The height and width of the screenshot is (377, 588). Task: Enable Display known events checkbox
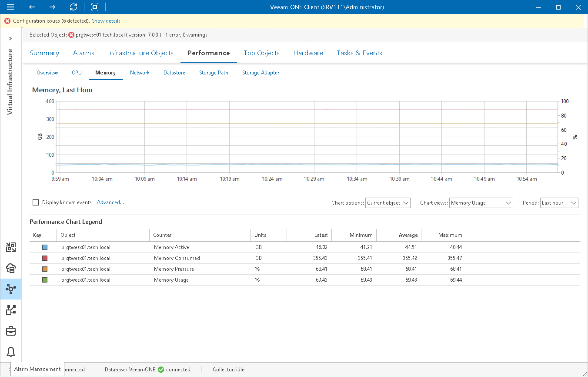(36, 202)
